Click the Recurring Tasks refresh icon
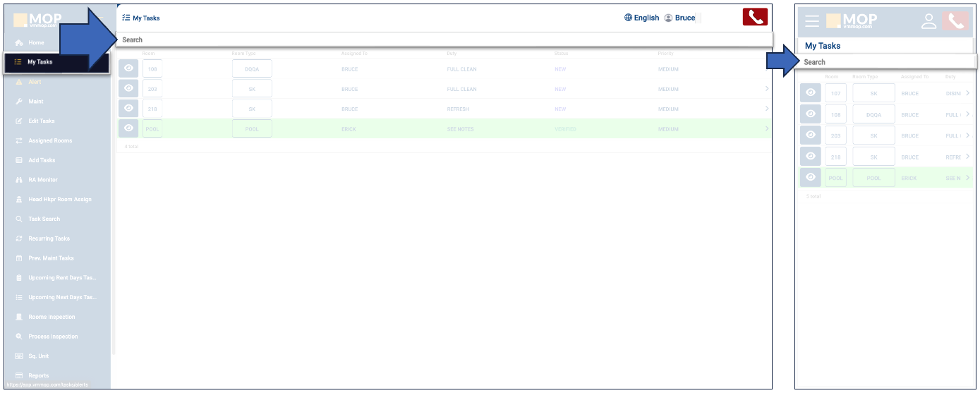 pyautogui.click(x=19, y=238)
